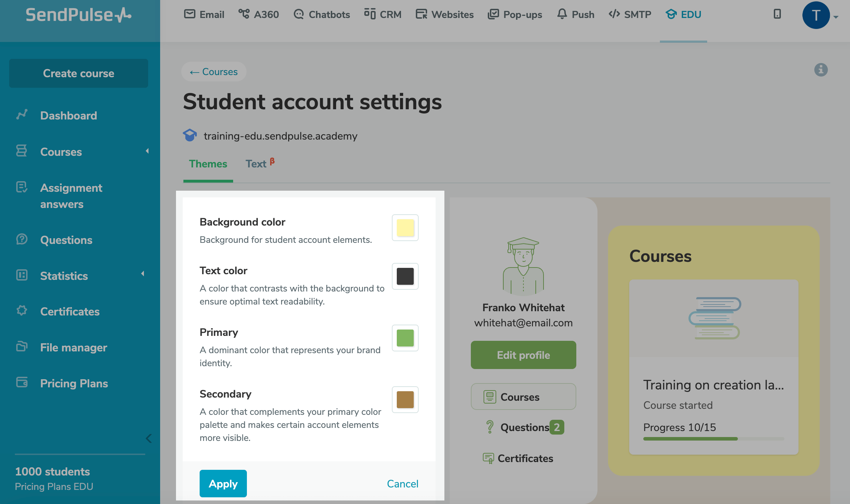Click the info icon near page title
This screenshot has height=504, width=850.
click(x=821, y=70)
